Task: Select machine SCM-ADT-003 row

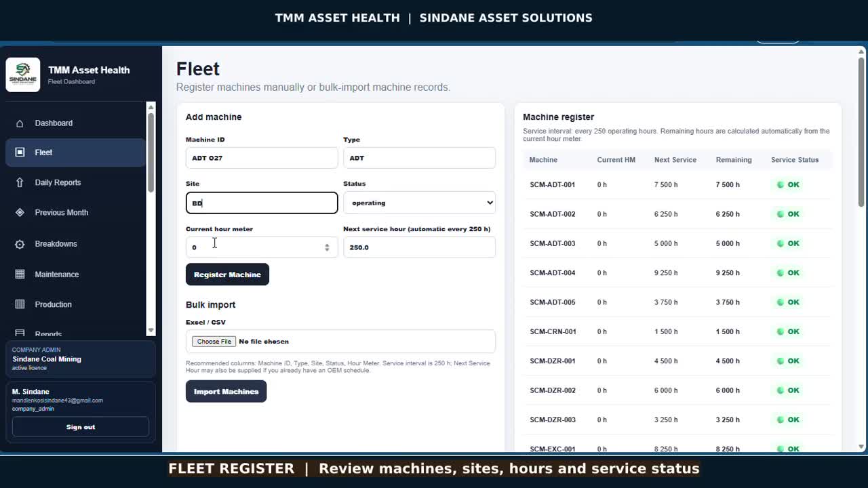Action: (x=677, y=243)
